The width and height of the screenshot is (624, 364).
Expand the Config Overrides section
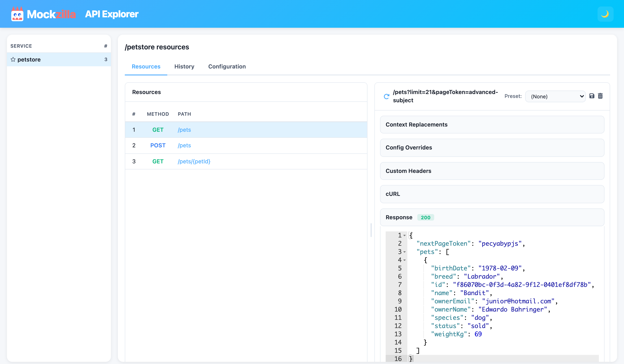pyautogui.click(x=492, y=148)
